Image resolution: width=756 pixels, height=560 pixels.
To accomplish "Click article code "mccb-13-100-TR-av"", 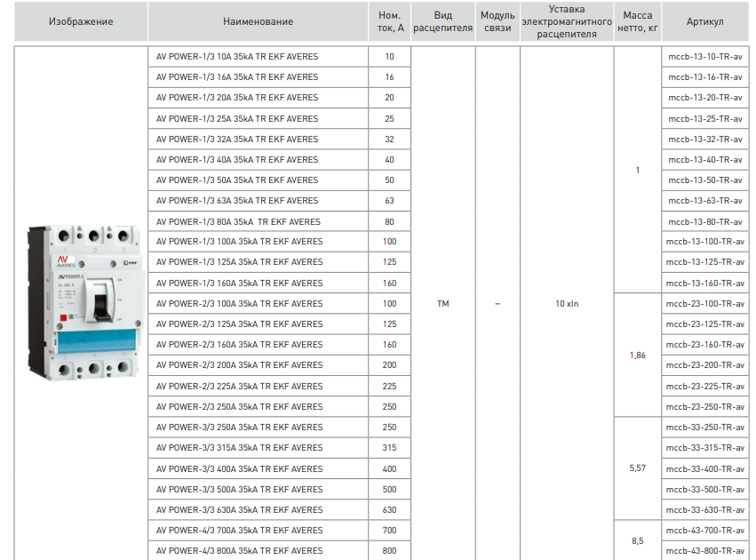I will click(x=704, y=242).
